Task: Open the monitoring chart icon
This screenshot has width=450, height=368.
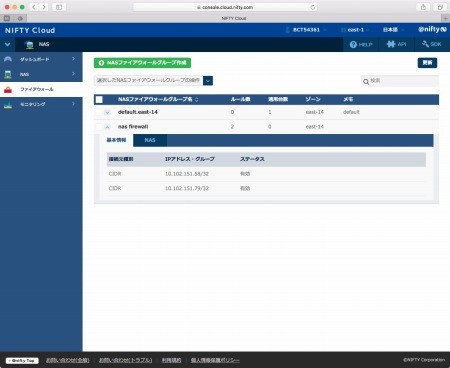Action: [8, 105]
